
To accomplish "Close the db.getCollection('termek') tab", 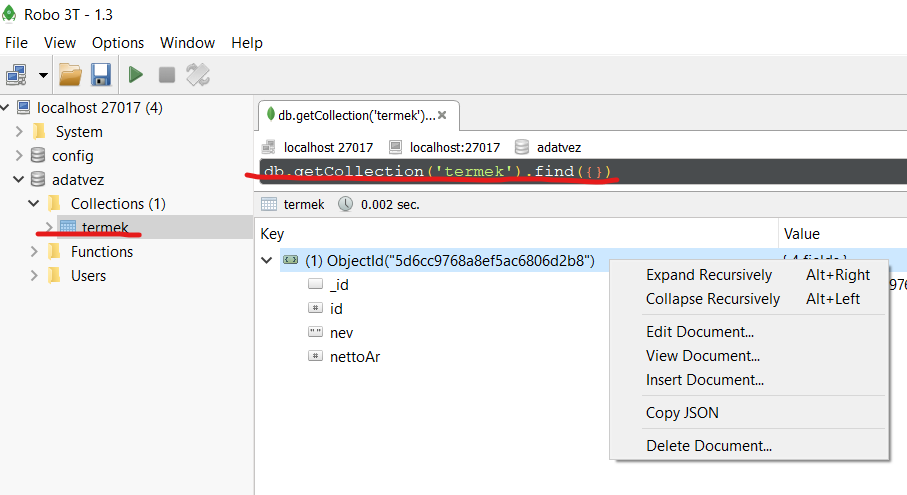I will [x=443, y=115].
